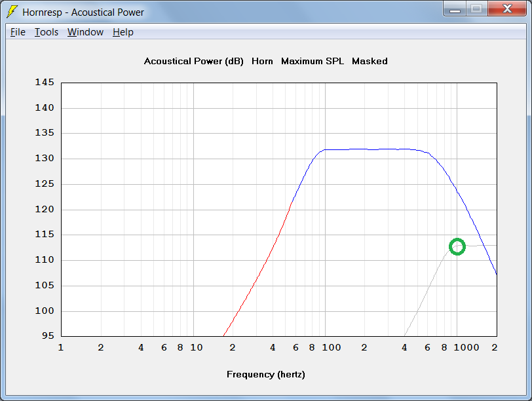Click the Horn label in chart heading
The width and height of the screenshot is (532, 401).
click(x=262, y=62)
